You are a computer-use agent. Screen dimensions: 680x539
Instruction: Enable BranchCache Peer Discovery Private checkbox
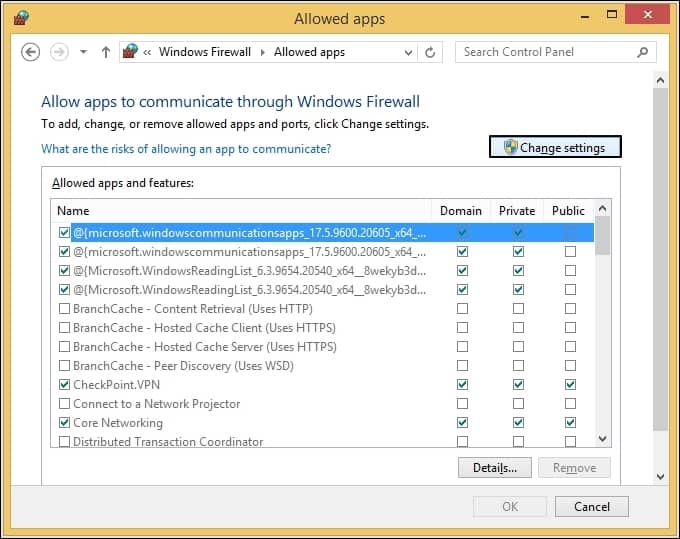(518, 366)
